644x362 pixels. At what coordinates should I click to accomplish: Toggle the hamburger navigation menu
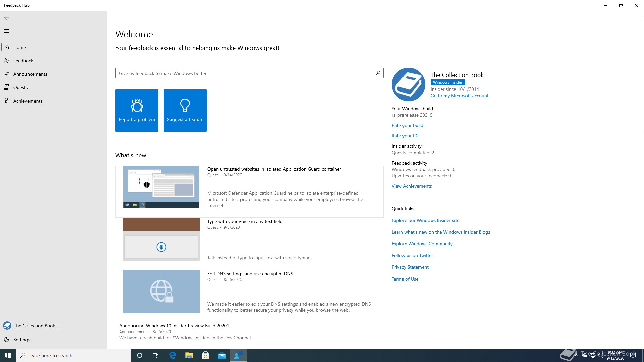(x=7, y=31)
